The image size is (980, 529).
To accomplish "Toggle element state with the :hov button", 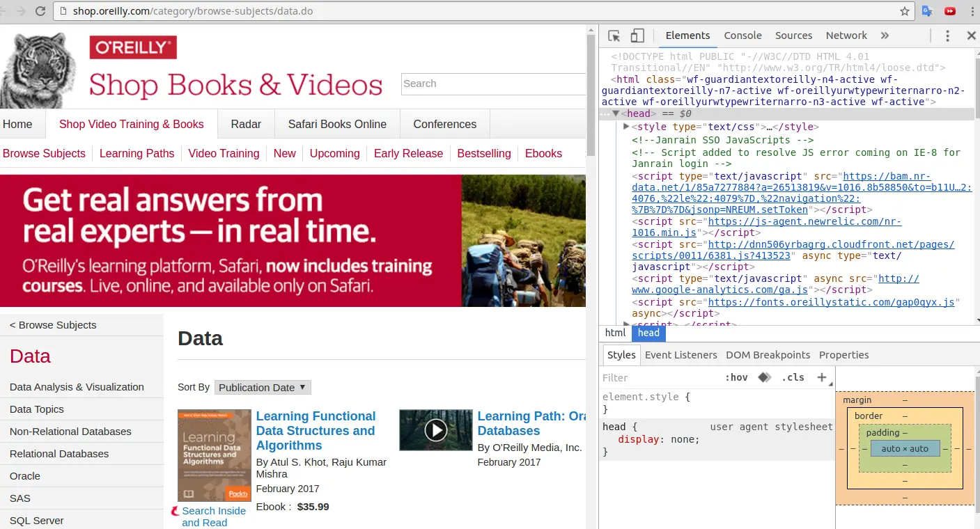I will [736, 377].
